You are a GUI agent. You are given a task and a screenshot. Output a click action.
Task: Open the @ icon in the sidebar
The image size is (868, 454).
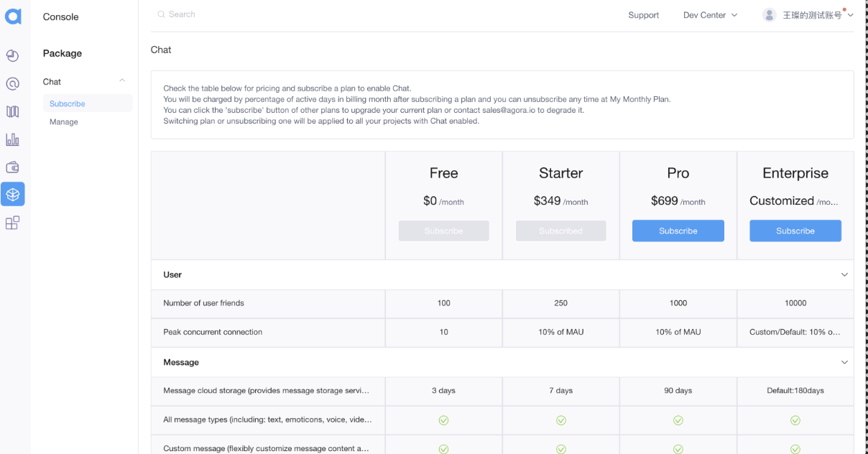click(x=12, y=84)
